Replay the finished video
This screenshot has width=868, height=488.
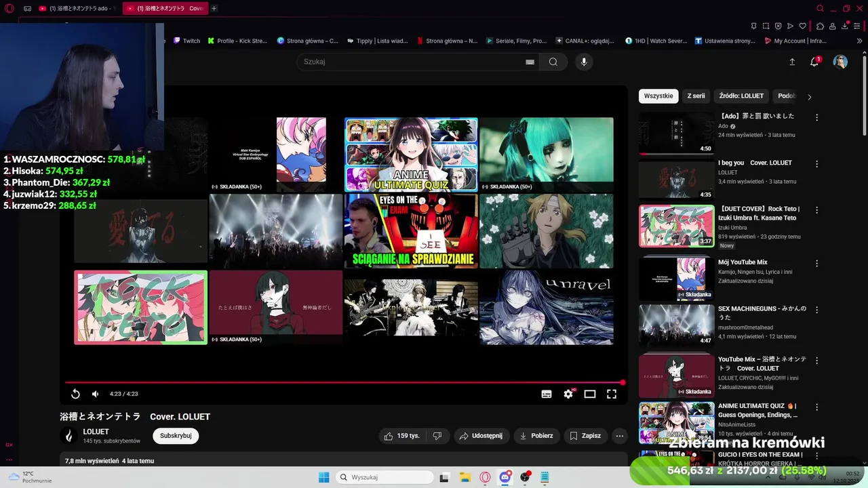75,394
